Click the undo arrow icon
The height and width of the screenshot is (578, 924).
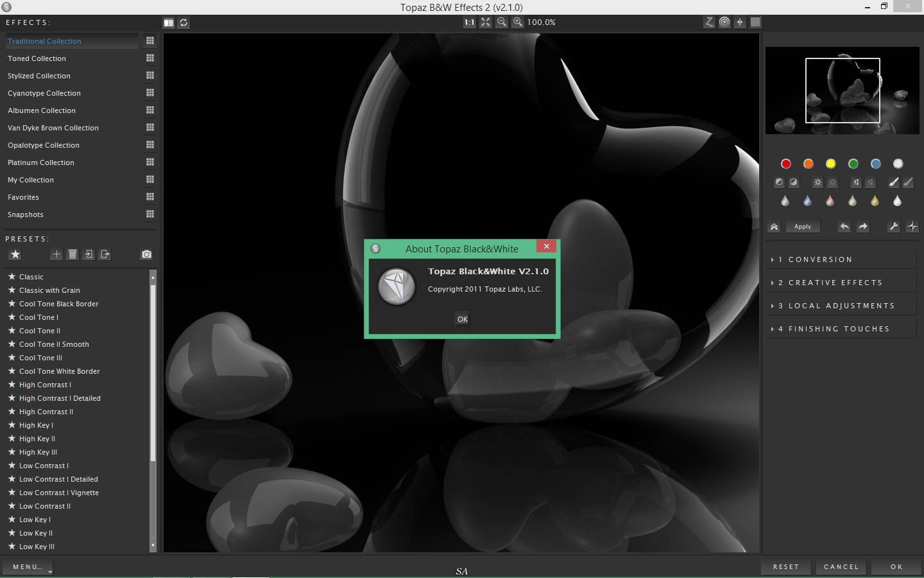(x=844, y=227)
